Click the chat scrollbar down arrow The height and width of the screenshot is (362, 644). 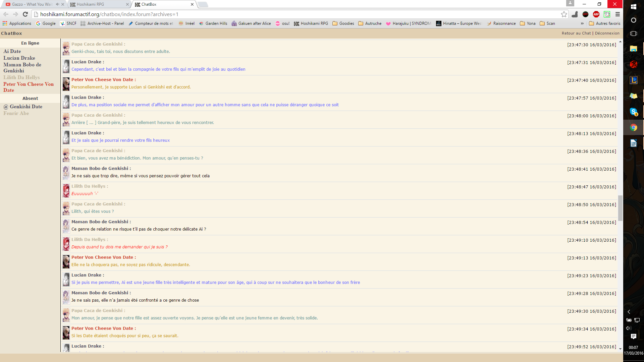(620, 349)
